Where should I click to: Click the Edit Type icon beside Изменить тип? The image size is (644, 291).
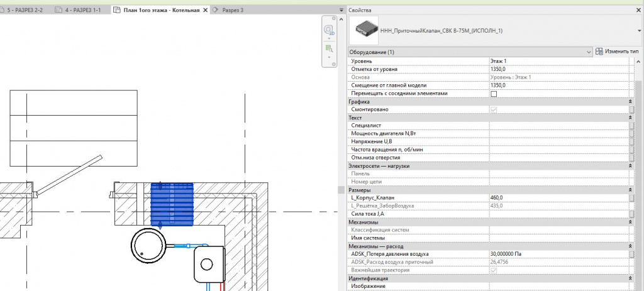(599, 52)
